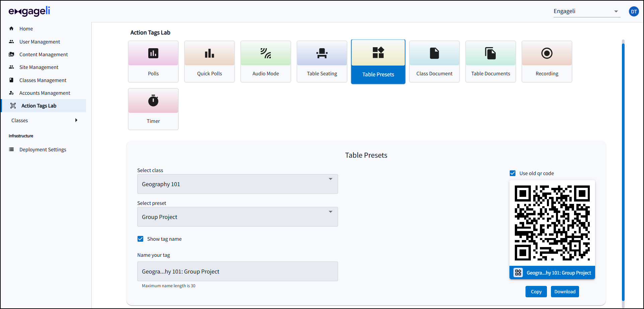Viewport: 644px width, 309px height.
Task: Click the Action Tags Lab QR icon
Action: pos(13,106)
